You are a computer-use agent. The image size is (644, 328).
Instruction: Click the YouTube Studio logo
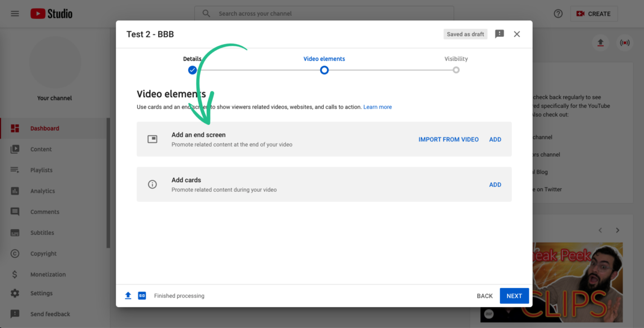[51, 13]
